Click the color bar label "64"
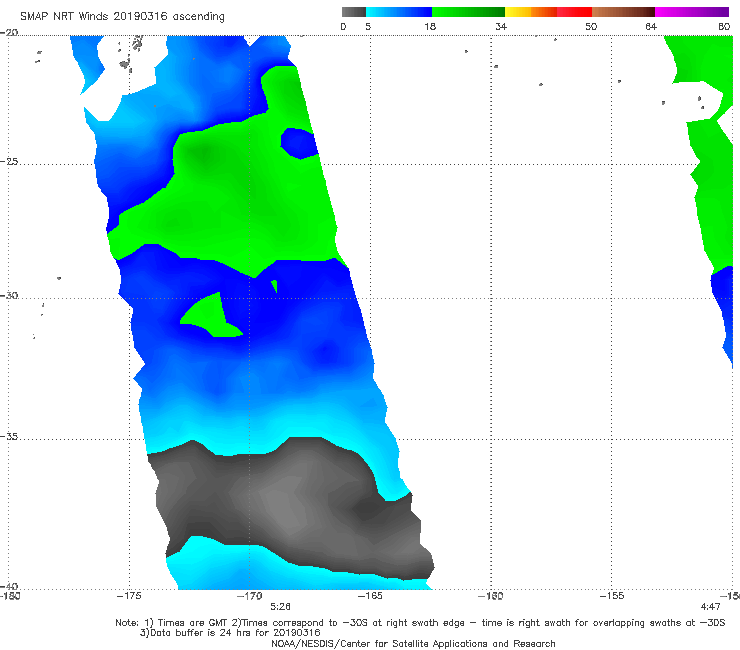The height and width of the screenshot is (650, 740). pyautogui.click(x=651, y=26)
